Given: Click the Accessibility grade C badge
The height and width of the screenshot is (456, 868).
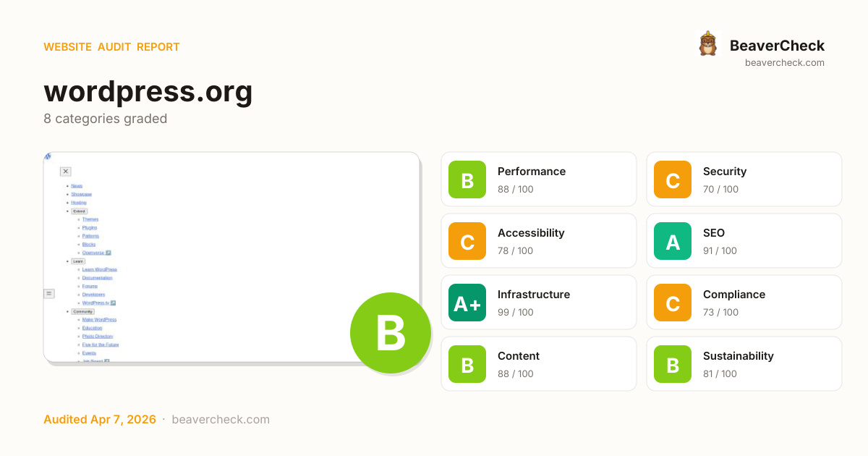Looking at the screenshot, I should 467,241.
